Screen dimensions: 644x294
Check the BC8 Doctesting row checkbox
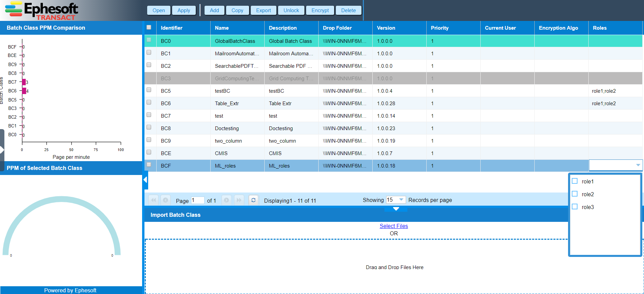[149, 127]
